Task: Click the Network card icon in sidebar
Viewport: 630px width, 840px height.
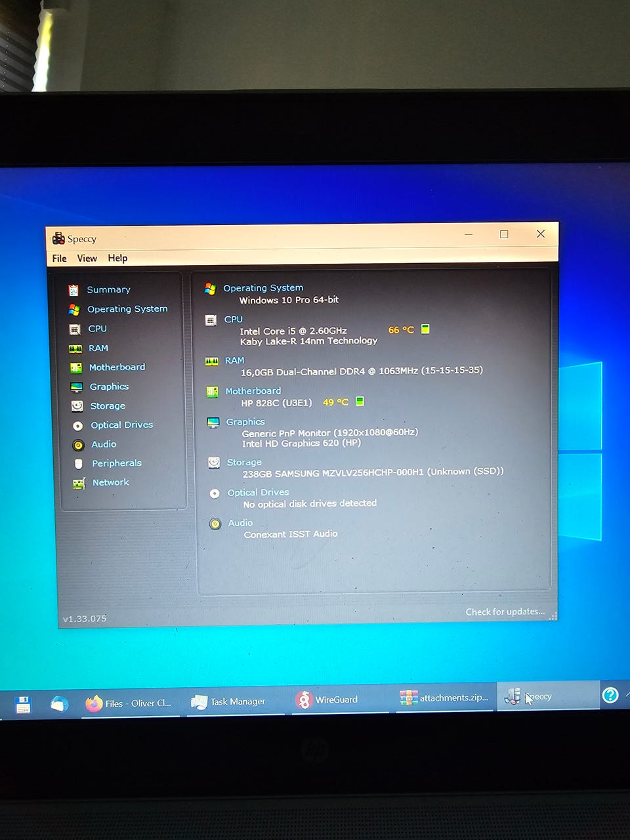Action: pos(79,484)
